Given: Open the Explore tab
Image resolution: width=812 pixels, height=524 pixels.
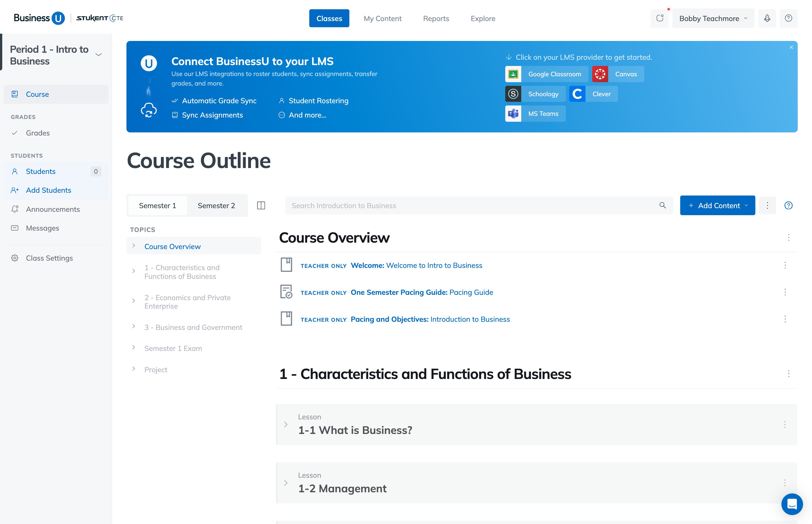Looking at the screenshot, I should [483, 19].
